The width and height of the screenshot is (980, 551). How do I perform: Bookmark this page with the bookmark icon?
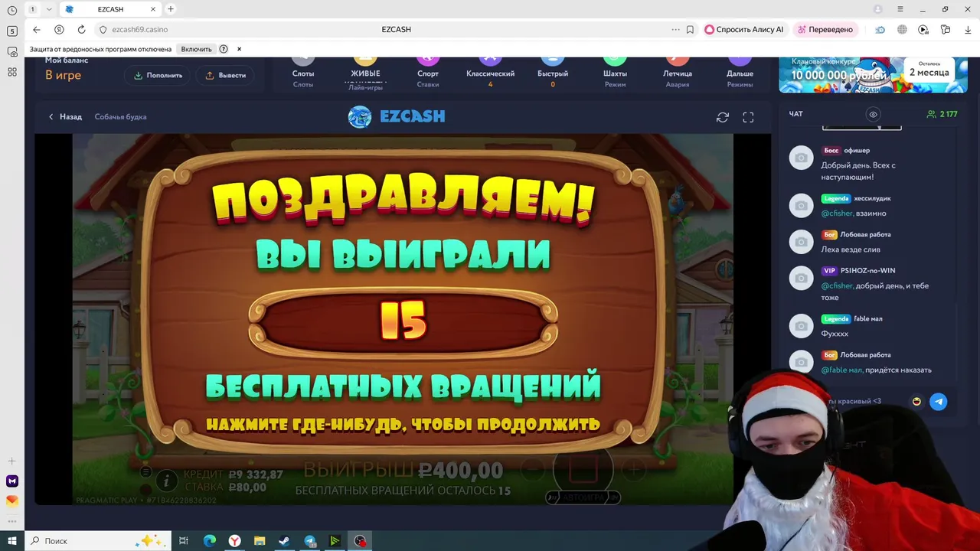[690, 29]
